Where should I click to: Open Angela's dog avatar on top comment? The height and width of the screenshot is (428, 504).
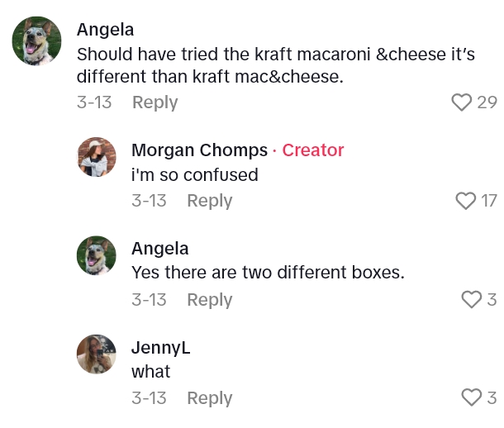pyautogui.click(x=36, y=41)
